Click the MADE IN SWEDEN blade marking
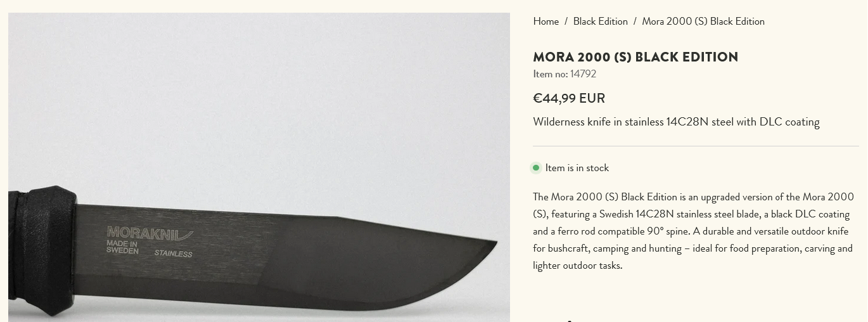The image size is (868, 322). tap(122, 247)
